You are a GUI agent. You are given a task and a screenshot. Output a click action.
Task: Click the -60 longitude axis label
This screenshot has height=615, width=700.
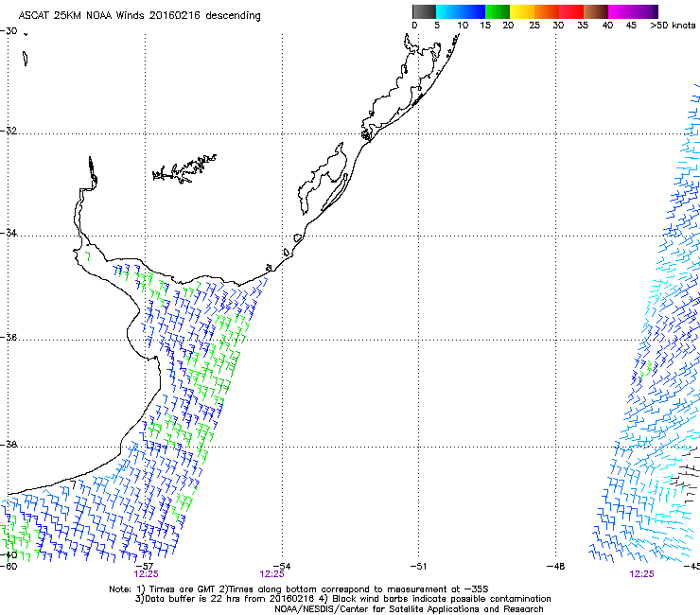pyautogui.click(x=9, y=566)
